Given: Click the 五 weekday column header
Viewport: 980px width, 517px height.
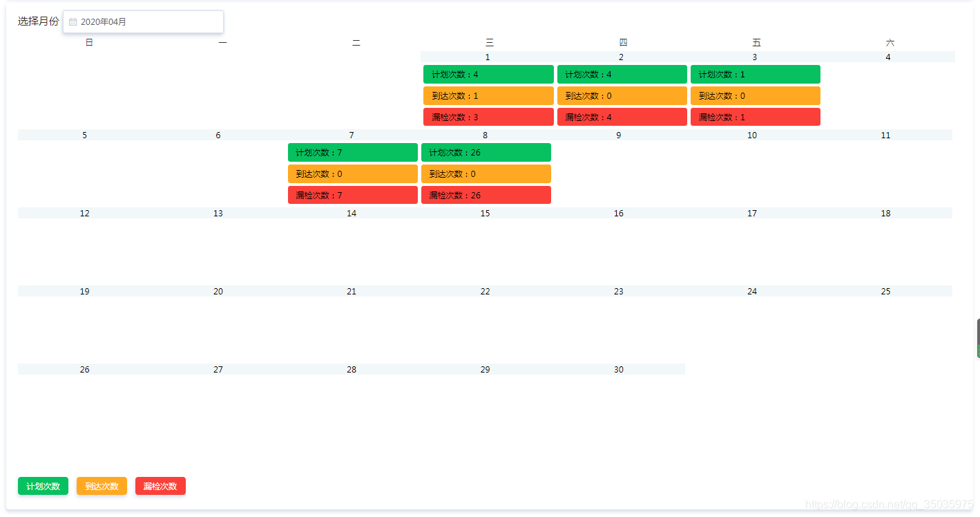Looking at the screenshot, I should (756, 43).
